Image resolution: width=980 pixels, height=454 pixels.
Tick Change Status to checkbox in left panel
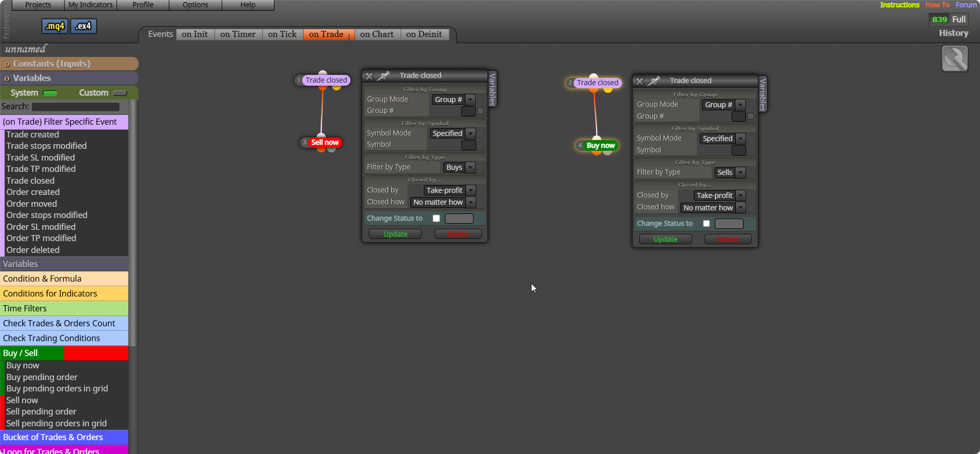[x=436, y=219]
